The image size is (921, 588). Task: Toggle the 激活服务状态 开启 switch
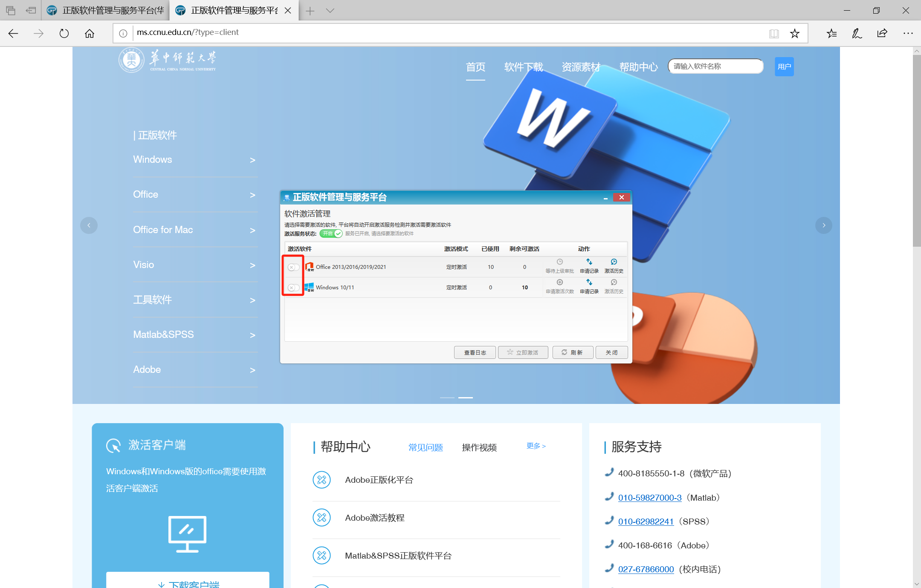pos(331,233)
